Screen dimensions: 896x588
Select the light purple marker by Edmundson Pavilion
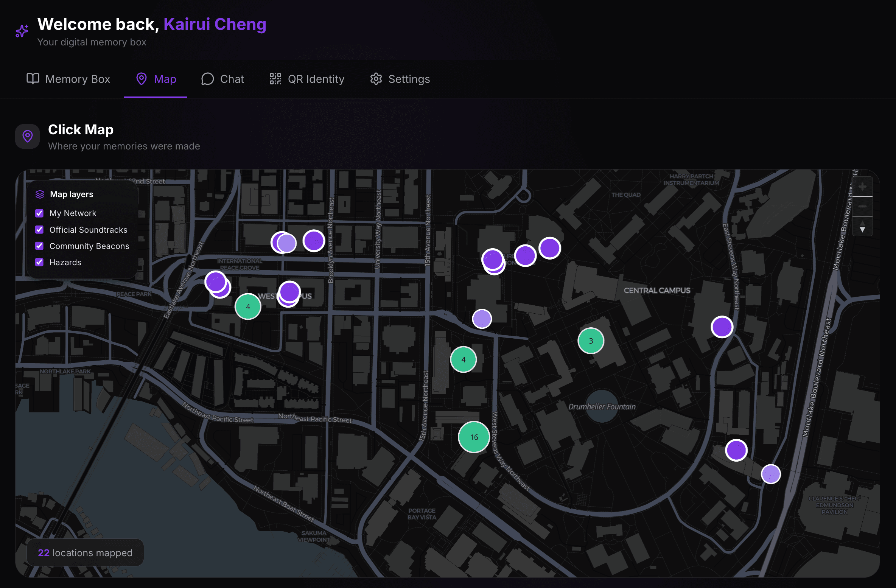coord(771,474)
